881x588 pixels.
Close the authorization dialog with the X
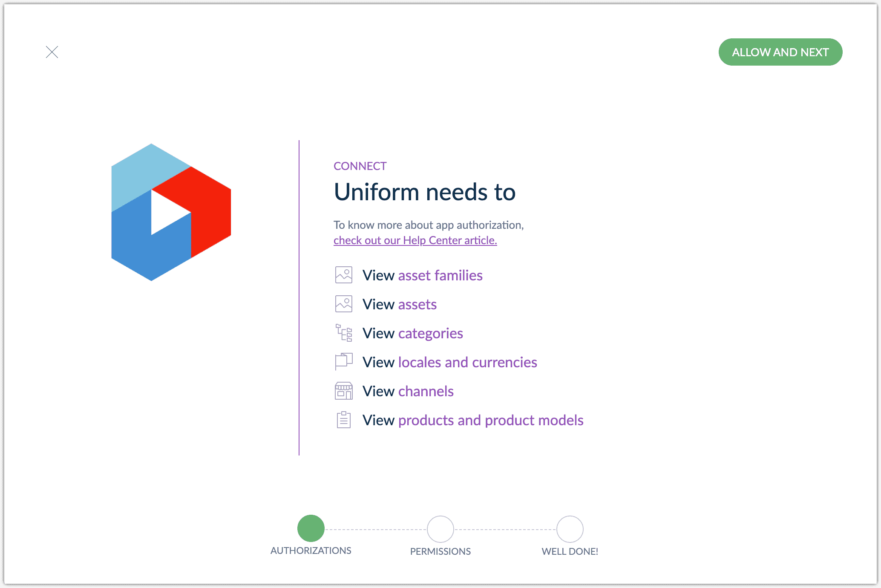coord(52,52)
